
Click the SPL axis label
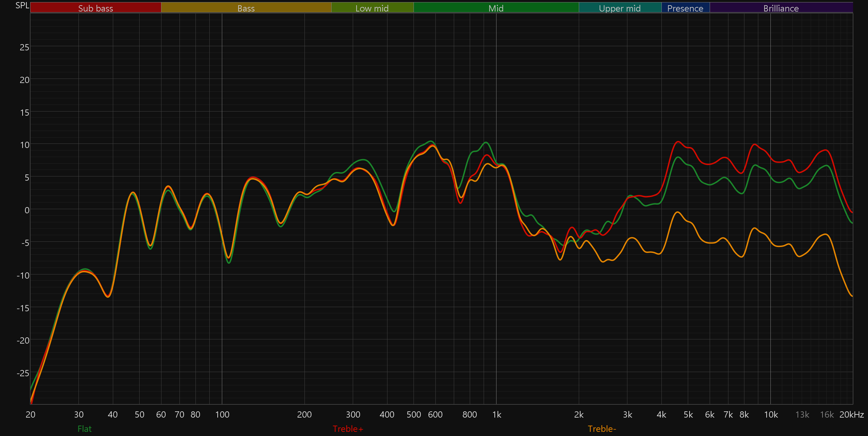click(22, 6)
